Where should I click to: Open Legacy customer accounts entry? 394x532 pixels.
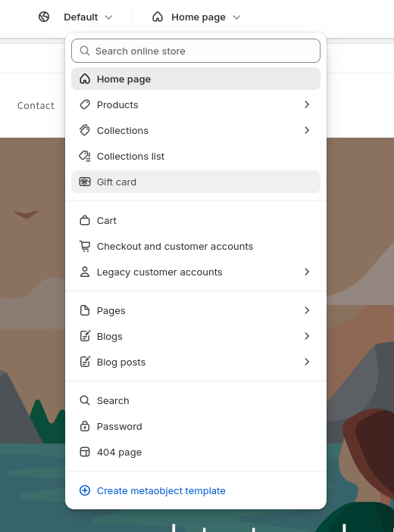(195, 272)
